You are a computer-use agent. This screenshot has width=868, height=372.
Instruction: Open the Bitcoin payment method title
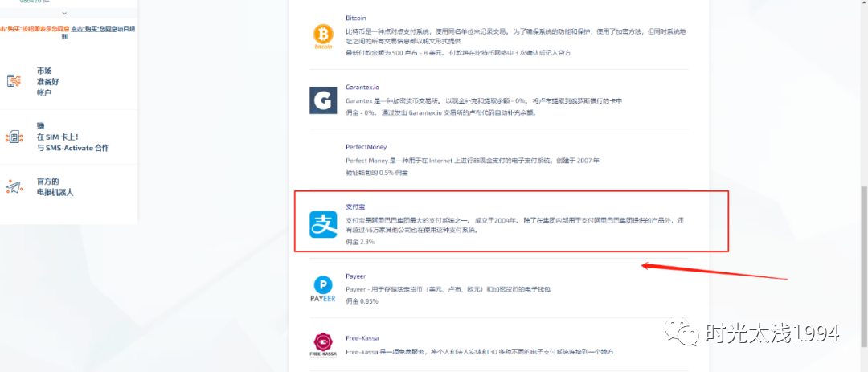[x=355, y=18]
